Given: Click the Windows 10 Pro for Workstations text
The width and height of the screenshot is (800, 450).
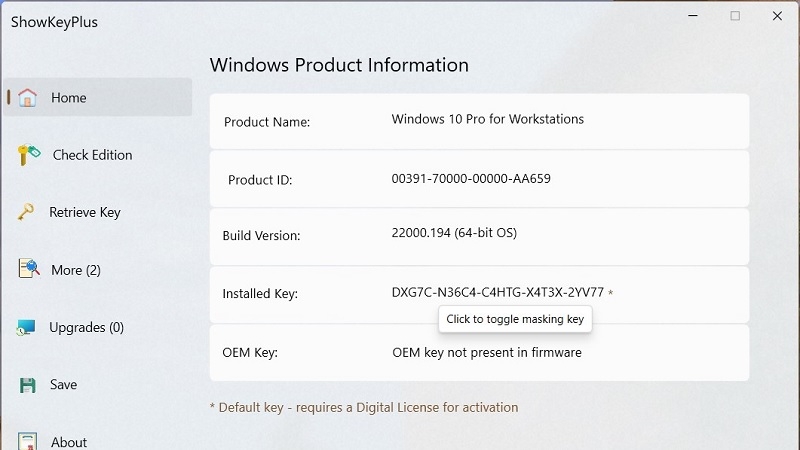Looking at the screenshot, I should [487, 119].
